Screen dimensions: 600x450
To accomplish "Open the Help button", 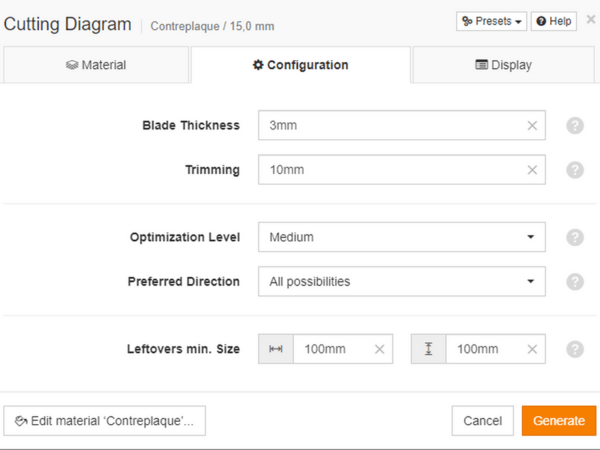I will pyautogui.click(x=554, y=21).
